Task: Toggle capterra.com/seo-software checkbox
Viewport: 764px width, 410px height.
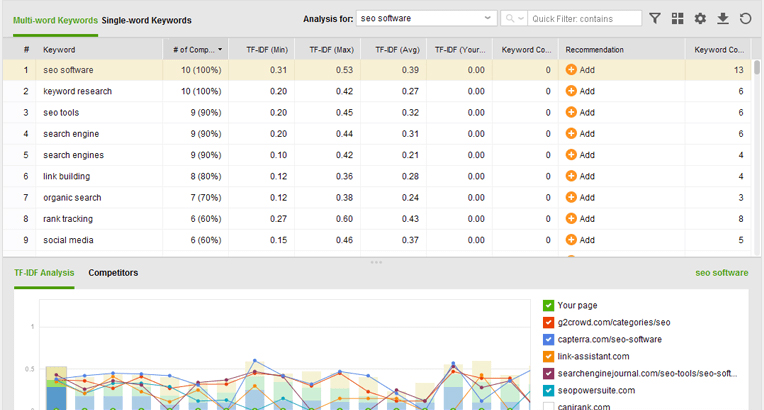Action: (549, 339)
